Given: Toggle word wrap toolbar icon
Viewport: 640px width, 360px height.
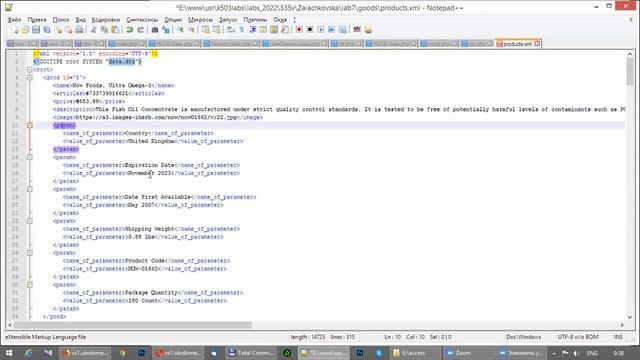Looking at the screenshot, I should click(x=231, y=30).
